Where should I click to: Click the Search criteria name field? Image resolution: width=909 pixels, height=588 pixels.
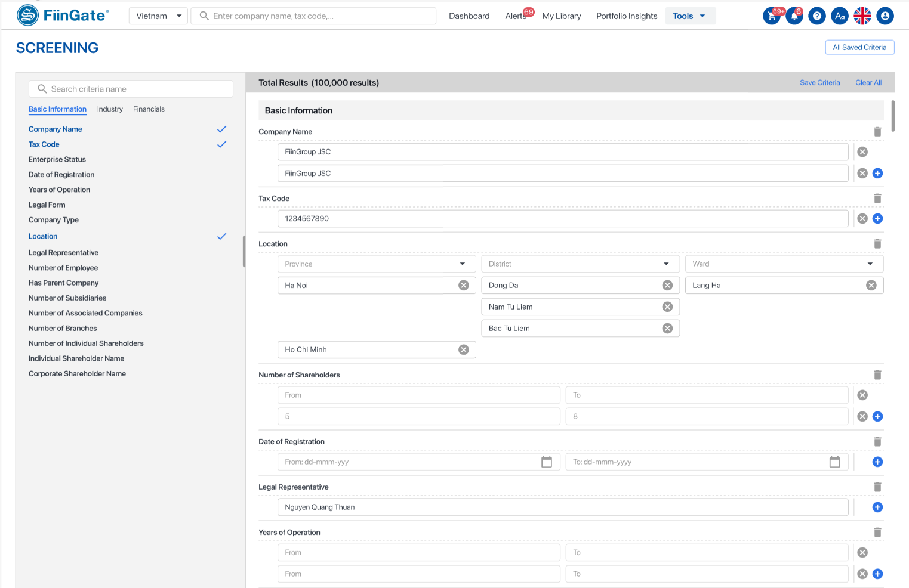tap(131, 89)
